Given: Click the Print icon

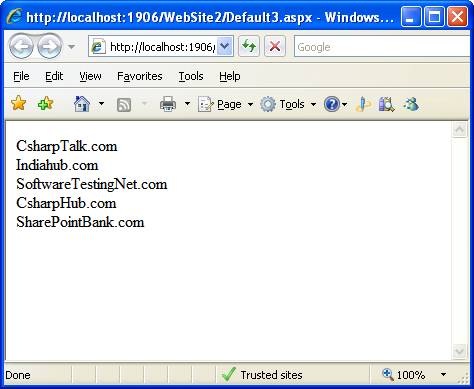Looking at the screenshot, I should coord(168,104).
